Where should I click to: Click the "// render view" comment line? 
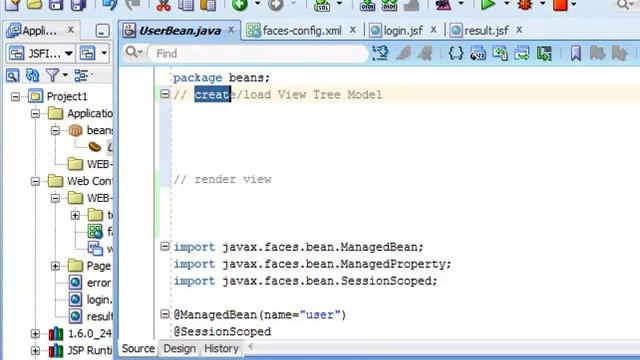tap(222, 180)
